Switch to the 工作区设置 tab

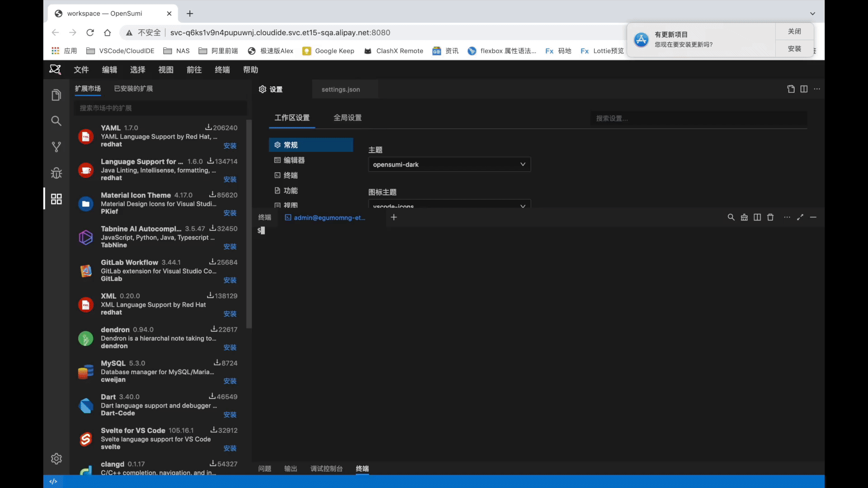[292, 118]
